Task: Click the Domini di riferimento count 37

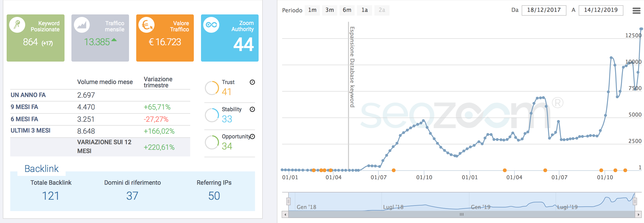Action: click(132, 196)
